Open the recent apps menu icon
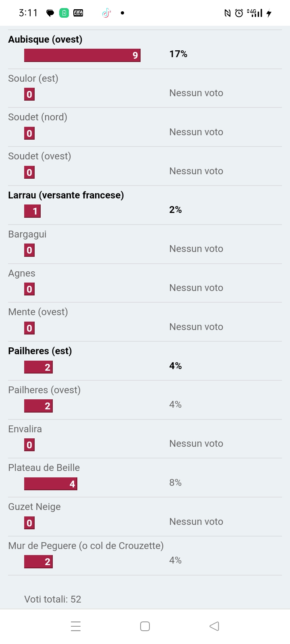This screenshot has width=290, height=644. [x=76, y=626]
